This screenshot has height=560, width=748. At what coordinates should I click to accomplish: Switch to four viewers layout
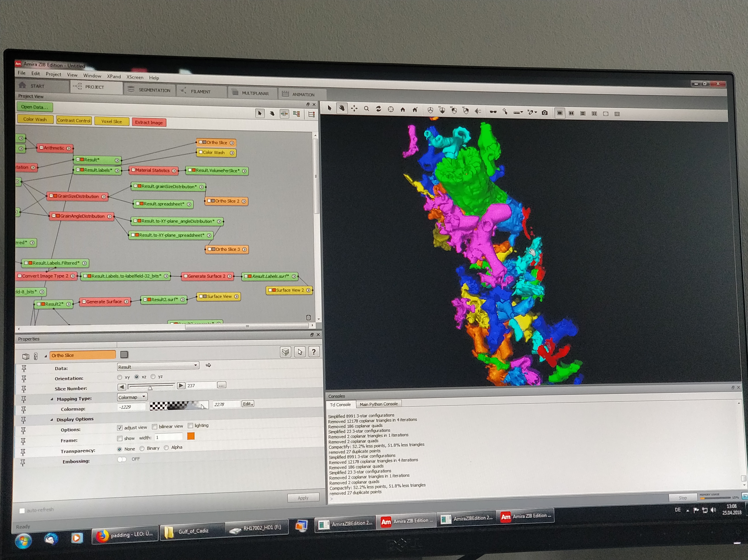(x=594, y=114)
